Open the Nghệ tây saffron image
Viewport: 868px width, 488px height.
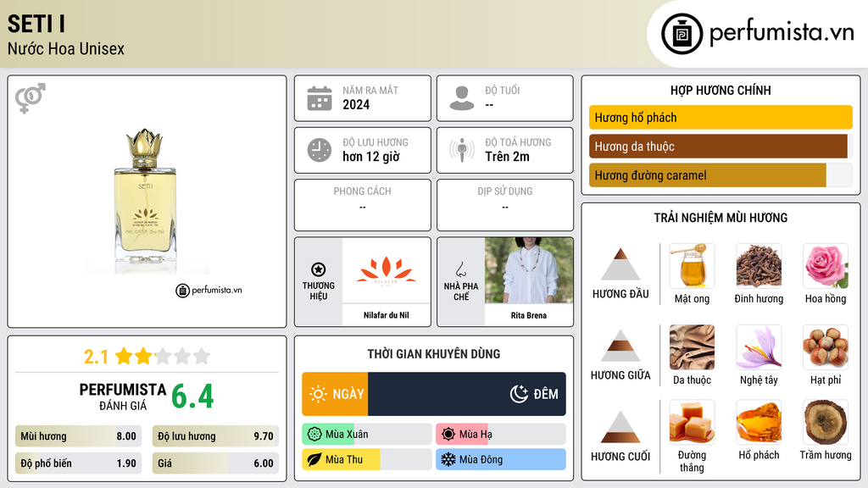click(x=759, y=347)
